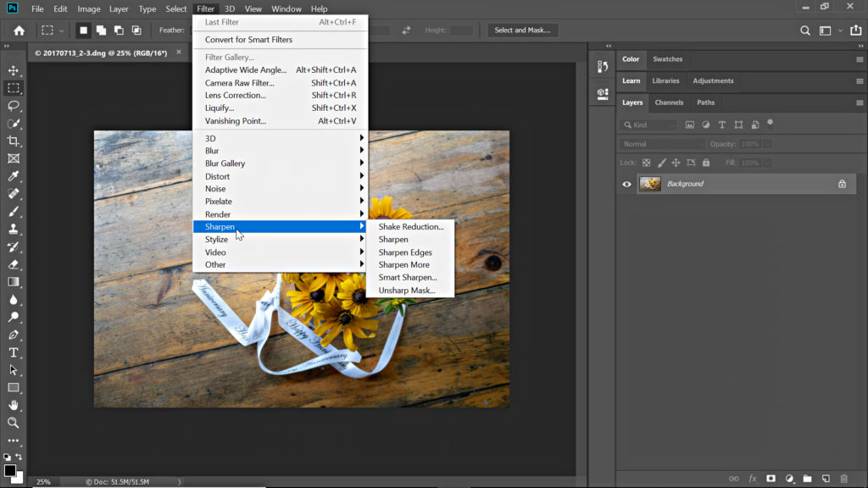Click the Background layer thumbnail
868x488 pixels.
(x=650, y=184)
